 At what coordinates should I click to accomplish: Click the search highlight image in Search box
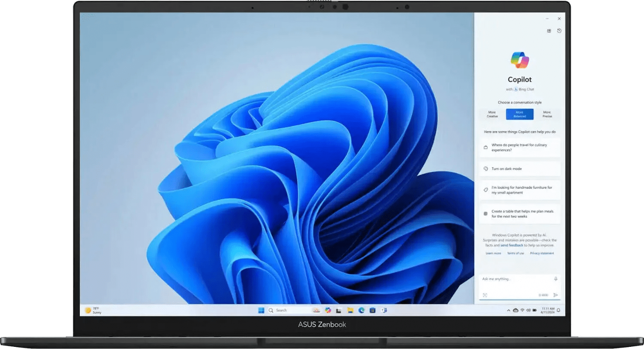[316, 310]
